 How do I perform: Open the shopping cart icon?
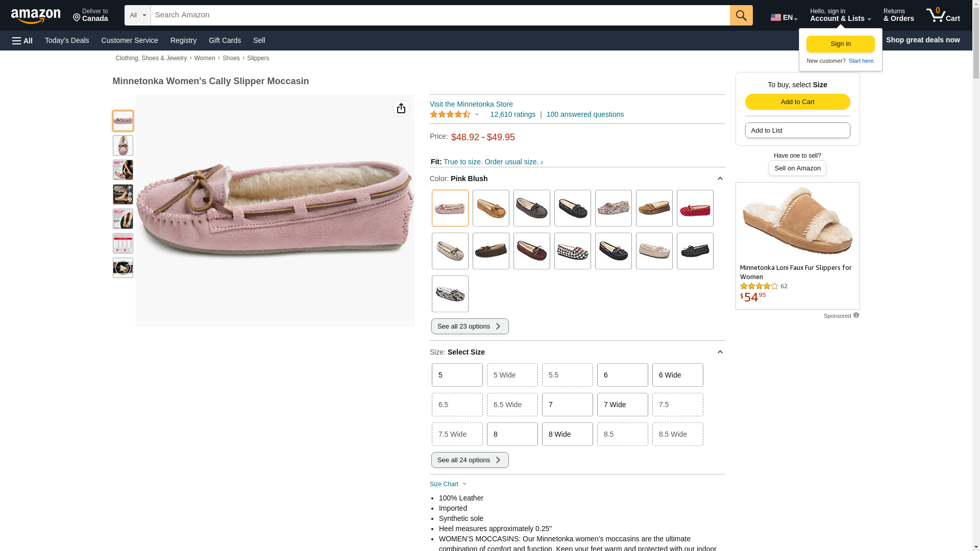[942, 15]
